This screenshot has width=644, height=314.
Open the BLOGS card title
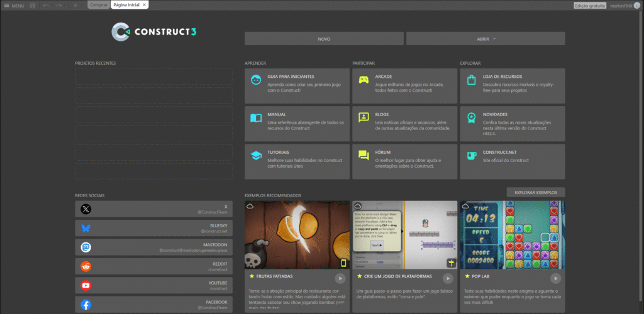pyautogui.click(x=382, y=115)
